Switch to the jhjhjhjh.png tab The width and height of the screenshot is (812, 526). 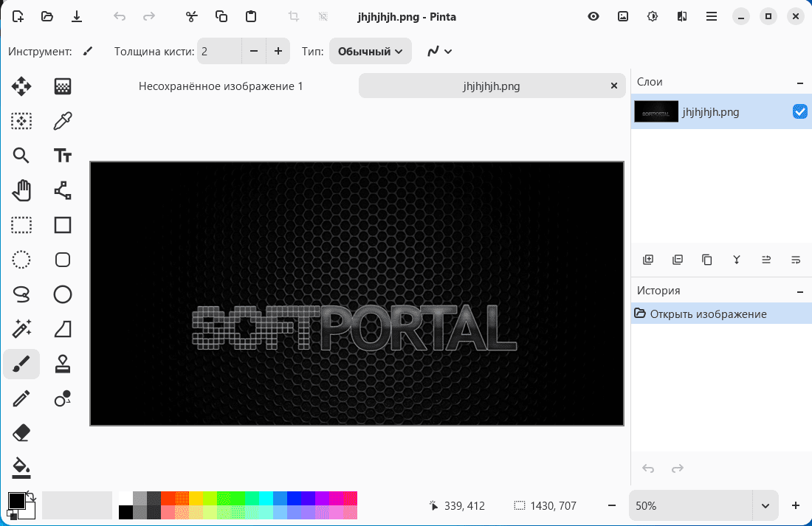click(492, 86)
